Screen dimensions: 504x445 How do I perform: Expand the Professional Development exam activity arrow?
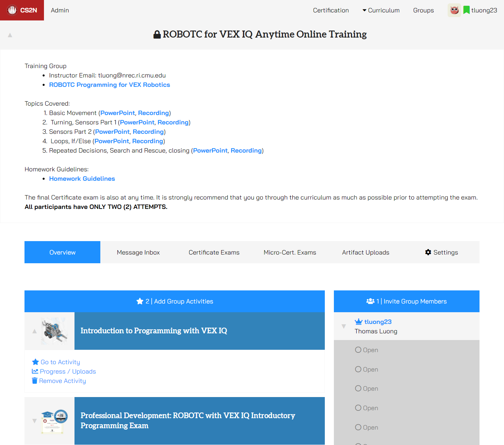click(x=34, y=421)
